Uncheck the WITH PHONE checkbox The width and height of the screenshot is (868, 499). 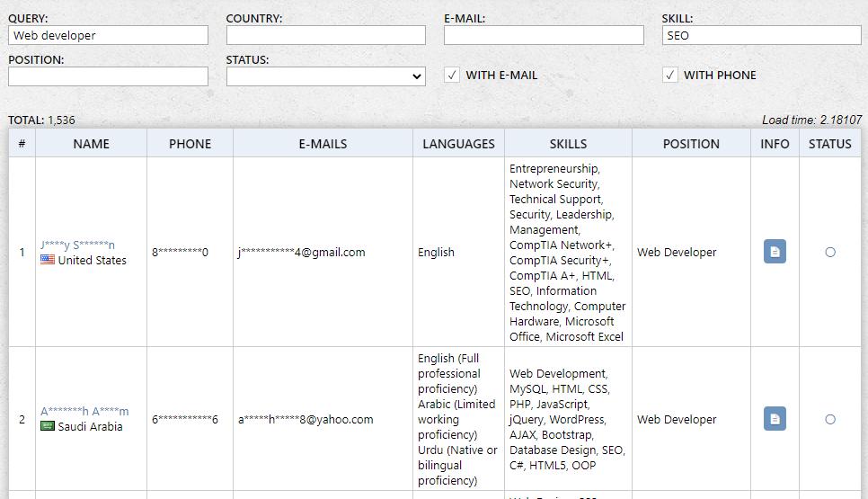[x=670, y=76]
